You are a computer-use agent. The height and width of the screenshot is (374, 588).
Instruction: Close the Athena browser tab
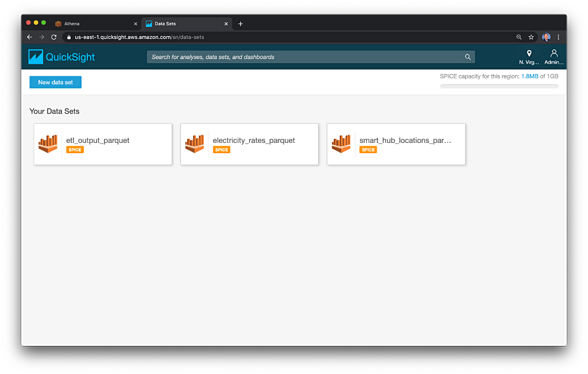click(x=136, y=24)
